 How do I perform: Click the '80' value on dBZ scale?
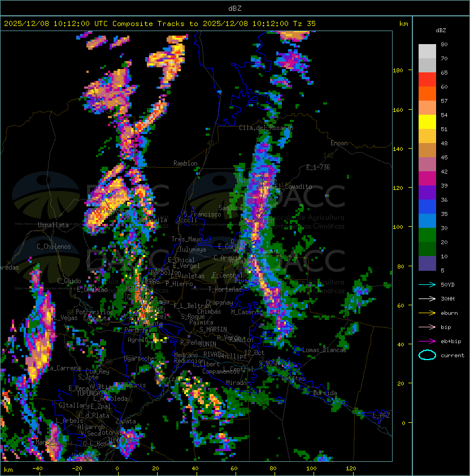click(444, 44)
